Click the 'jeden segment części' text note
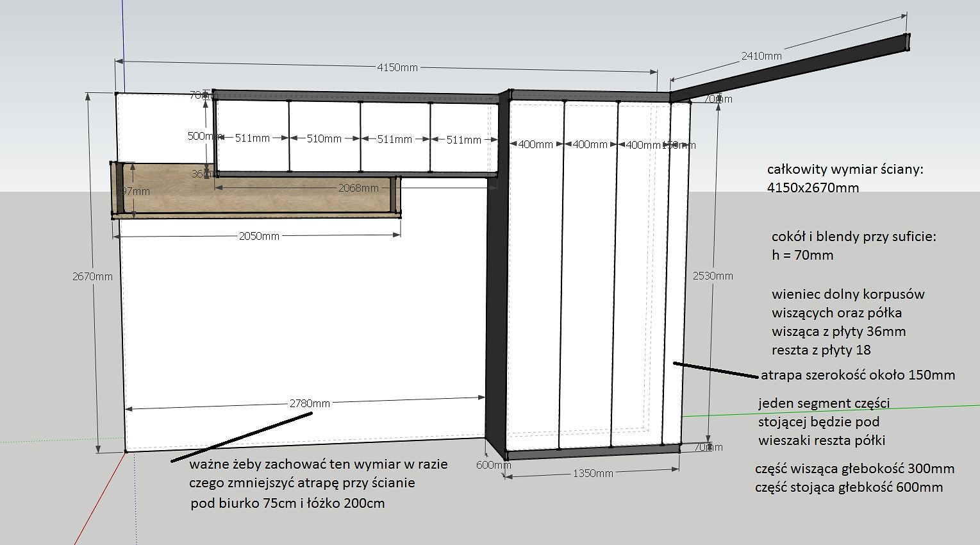Viewport: 980px width, 545px height. click(x=824, y=403)
